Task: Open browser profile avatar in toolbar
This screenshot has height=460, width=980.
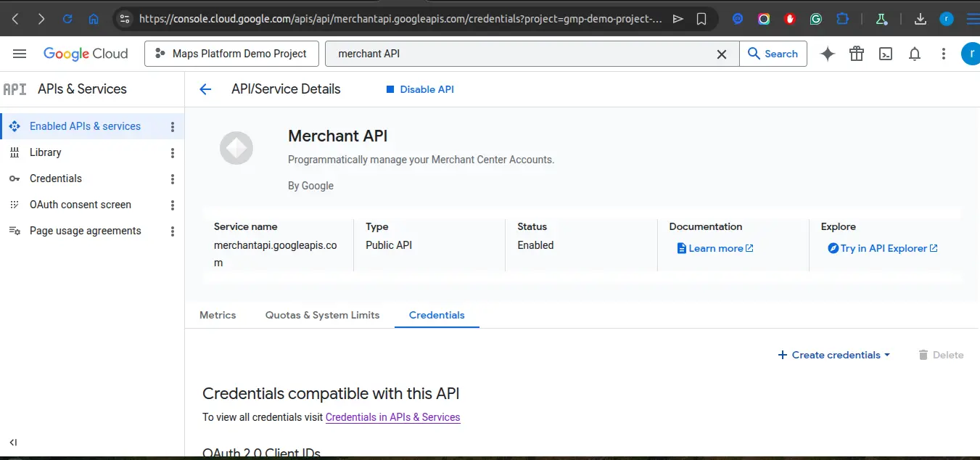Action: coord(947,19)
